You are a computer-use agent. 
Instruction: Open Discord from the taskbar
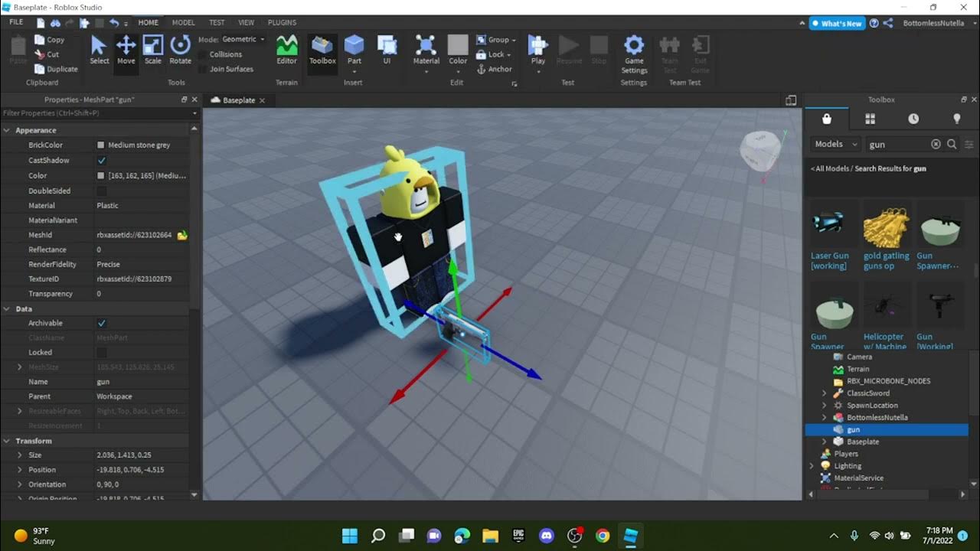pyautogui.click(x=546, y=536)
